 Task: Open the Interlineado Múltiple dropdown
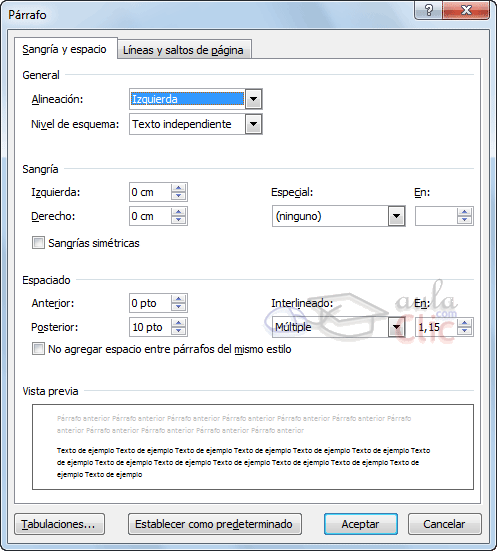[396, 327]
